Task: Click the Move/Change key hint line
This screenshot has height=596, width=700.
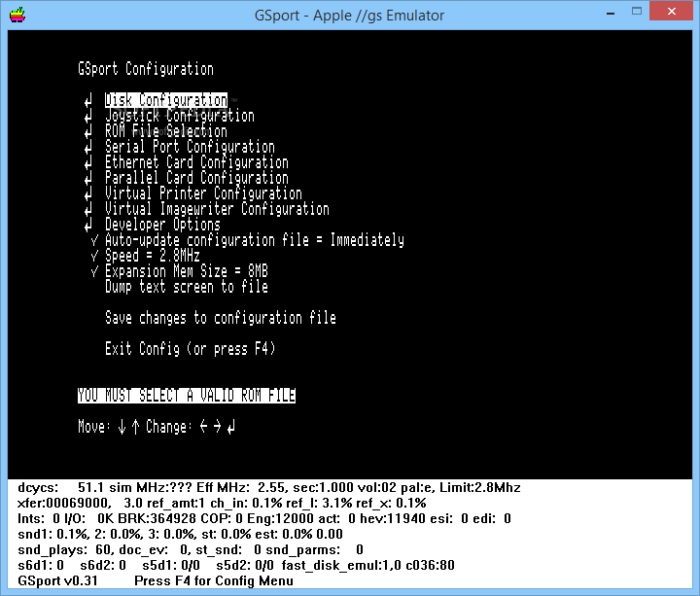Action: click(x=157, y=427)
